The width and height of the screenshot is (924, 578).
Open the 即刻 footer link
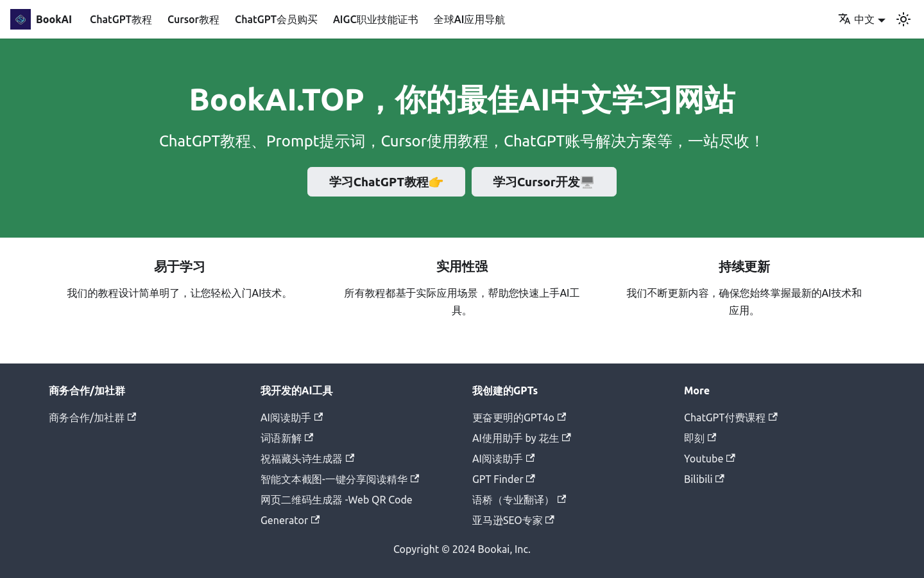(699, 438)
